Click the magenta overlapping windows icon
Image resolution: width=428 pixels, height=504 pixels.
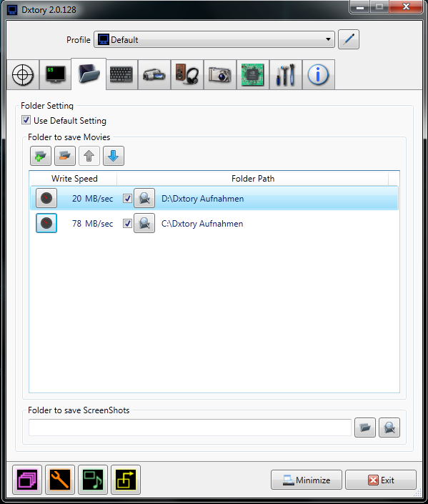pos(27,480)
